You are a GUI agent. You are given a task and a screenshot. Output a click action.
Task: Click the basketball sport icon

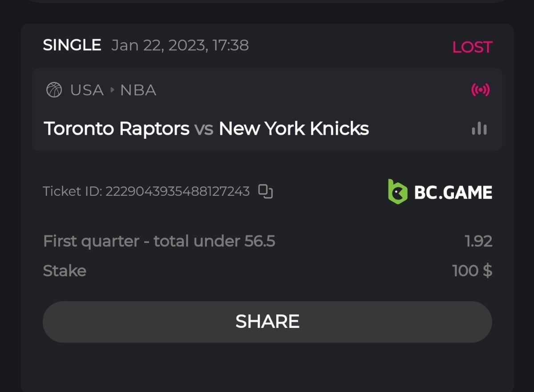(54, 90)
